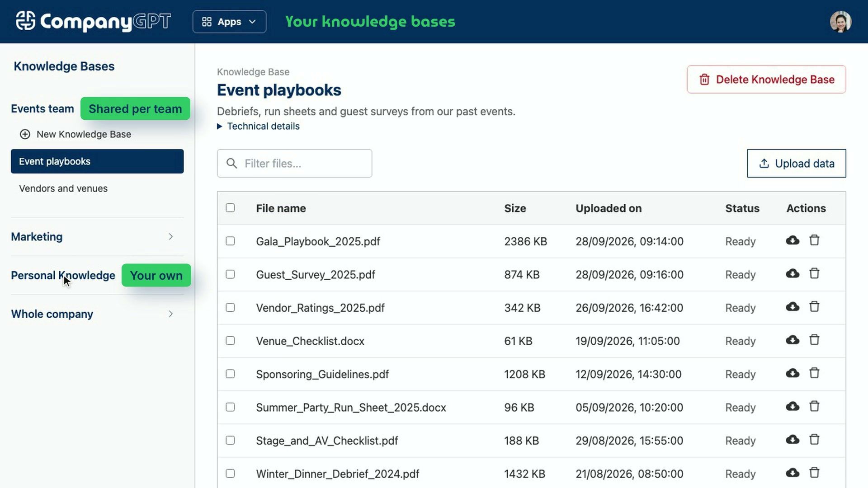The image size is (868, 488).
Task: Click the Upload data button
Action: [x=796, y=163]
